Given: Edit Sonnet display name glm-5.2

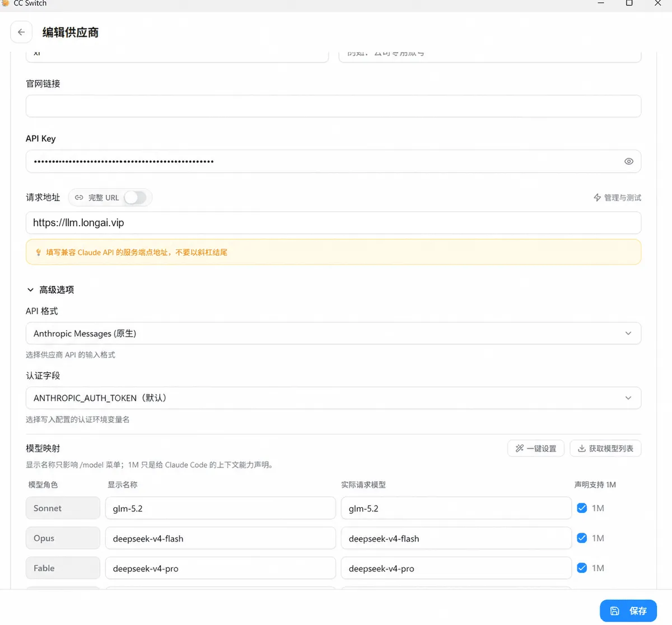Looking at the screenshot, I should pos(221,509).
